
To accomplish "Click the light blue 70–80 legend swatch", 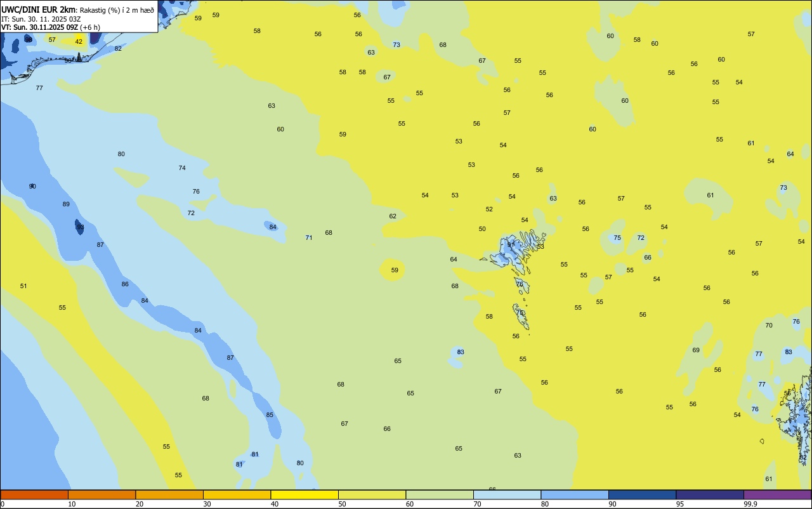I will (507, 494).
